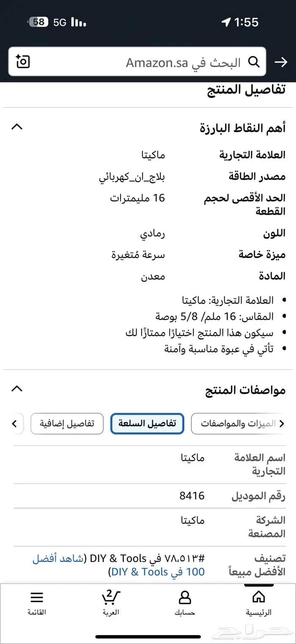Collapse the أهم النقاط البارزة section
Screen dimensions: 296x644
pyautogui.click(x=17, y=127)
